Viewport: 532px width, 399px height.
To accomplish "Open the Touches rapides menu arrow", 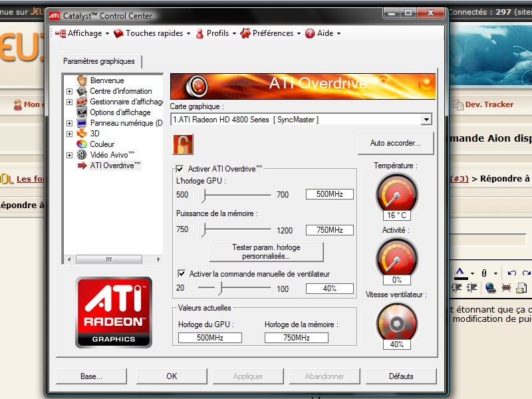I will (188, 34).
